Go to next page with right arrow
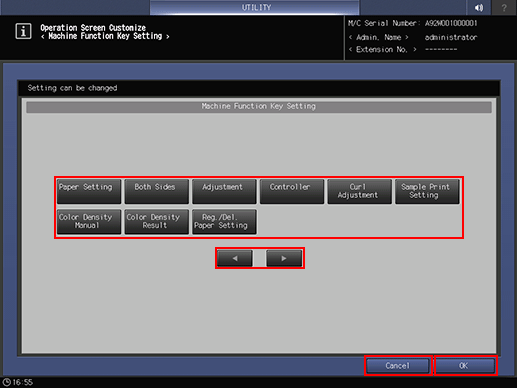 (284, 258)
